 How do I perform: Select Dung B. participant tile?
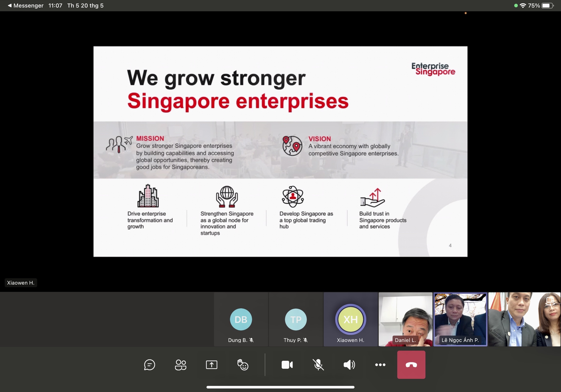pyautogui.click(x=241, y=319)
